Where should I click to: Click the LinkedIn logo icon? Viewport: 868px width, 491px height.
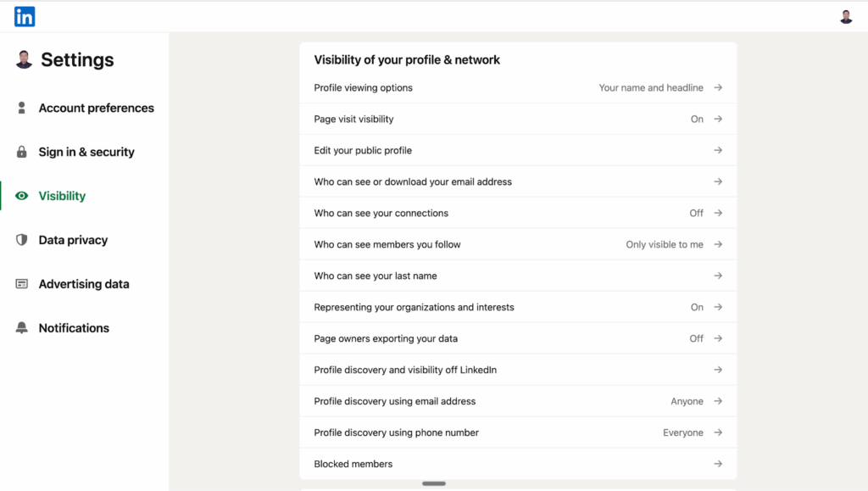click(25, 16)
